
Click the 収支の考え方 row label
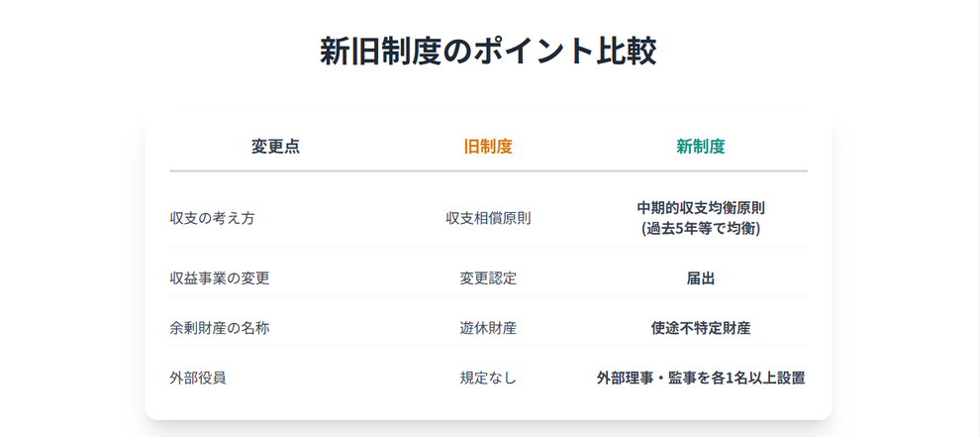pyautogui.click(x=212, y=218)
